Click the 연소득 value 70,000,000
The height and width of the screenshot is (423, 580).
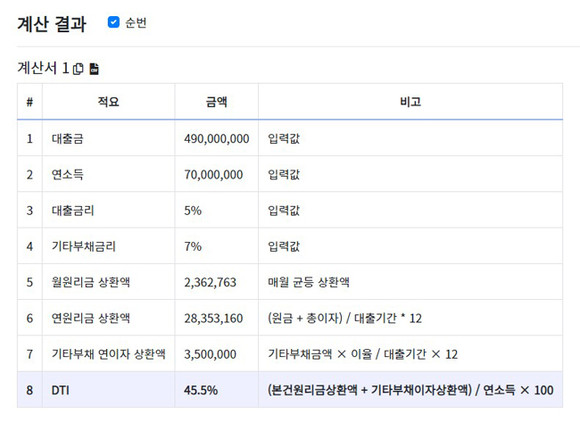tap(213, 175)
